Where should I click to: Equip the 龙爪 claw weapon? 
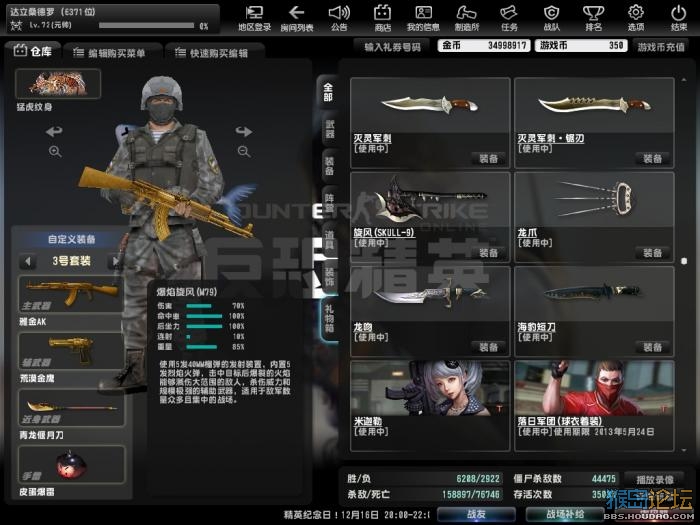652,253
